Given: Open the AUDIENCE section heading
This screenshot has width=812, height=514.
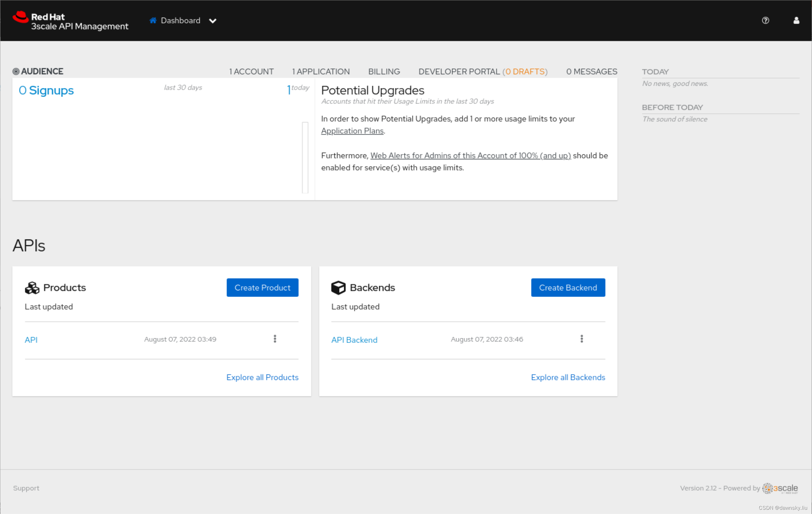Looking at the screenshot, I should (42, 72).
